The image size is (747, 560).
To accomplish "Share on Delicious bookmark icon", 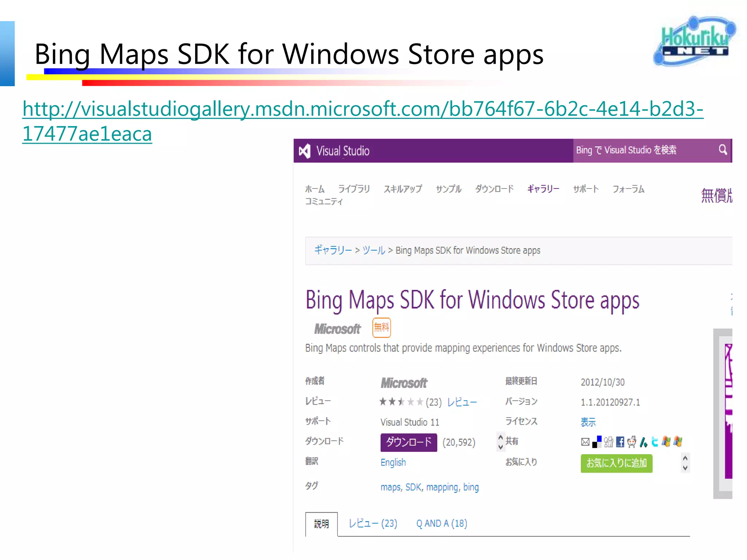I will pyautogui.click(x=597, y=442).
